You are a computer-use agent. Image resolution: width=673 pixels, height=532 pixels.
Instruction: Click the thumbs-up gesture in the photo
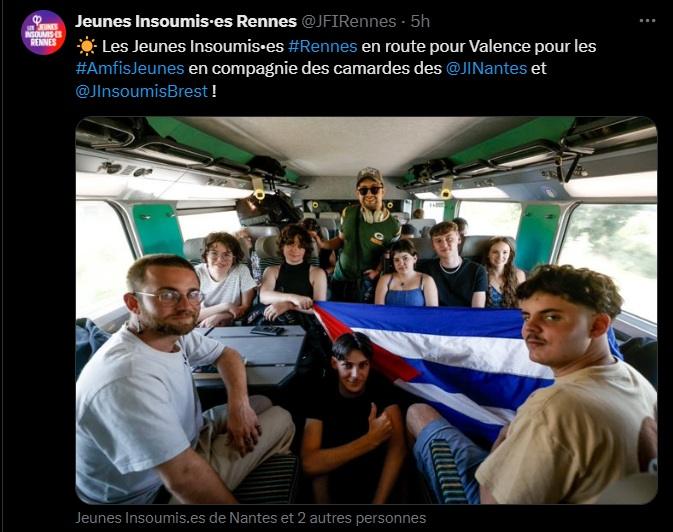click(x=379, y=425)
